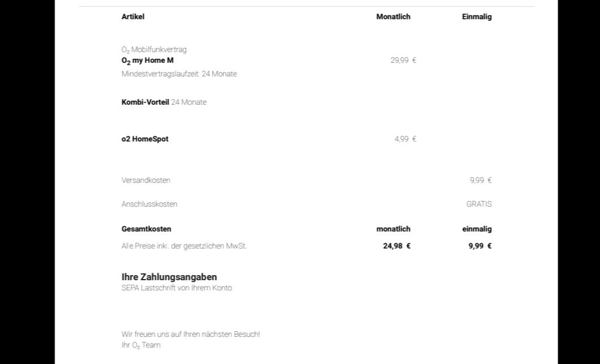600x364 pixels.
Task: Click the Gesamtkosten heading
Action: 146,229
